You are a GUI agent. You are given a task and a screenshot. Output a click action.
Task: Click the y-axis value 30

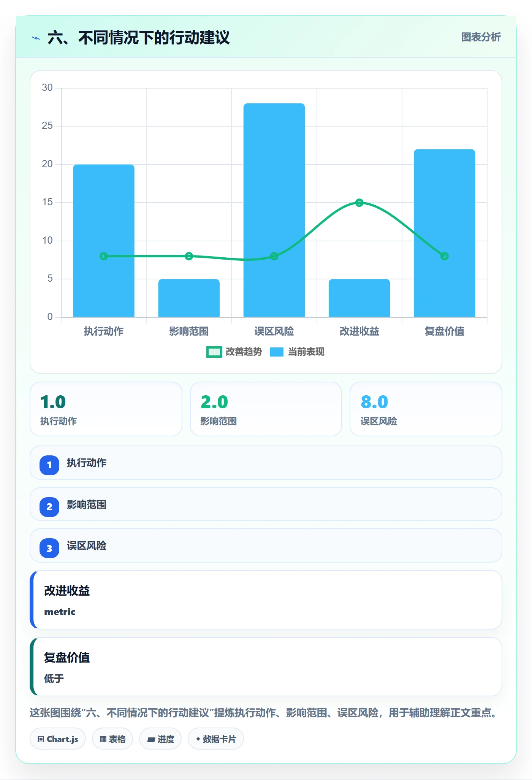[47, 88]
